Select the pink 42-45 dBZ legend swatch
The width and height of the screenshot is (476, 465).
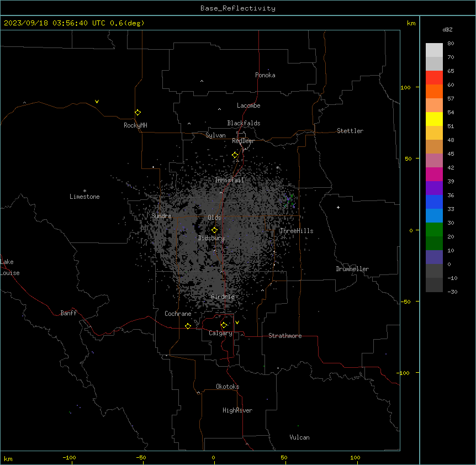pos(434,161)
